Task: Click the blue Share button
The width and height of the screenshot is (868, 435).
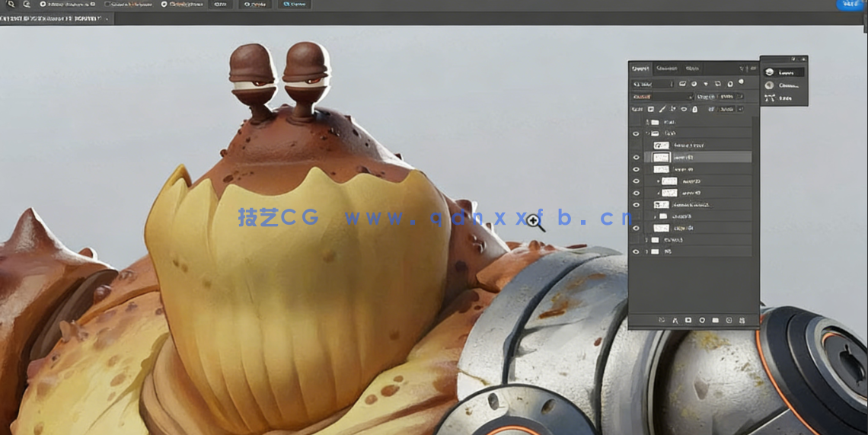Action: (x=851, y=4)
